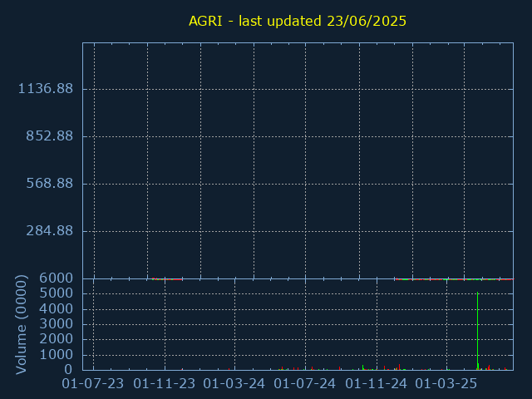Click the 6000 volume axis label
Viewport: 532px width, 399px height.
(56, 278)
